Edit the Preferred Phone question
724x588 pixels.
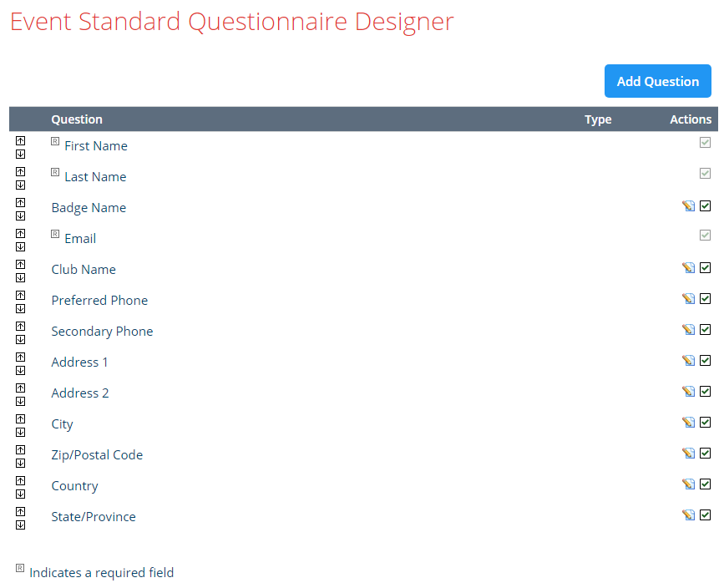pyautogui.click(x=688, y=299)
